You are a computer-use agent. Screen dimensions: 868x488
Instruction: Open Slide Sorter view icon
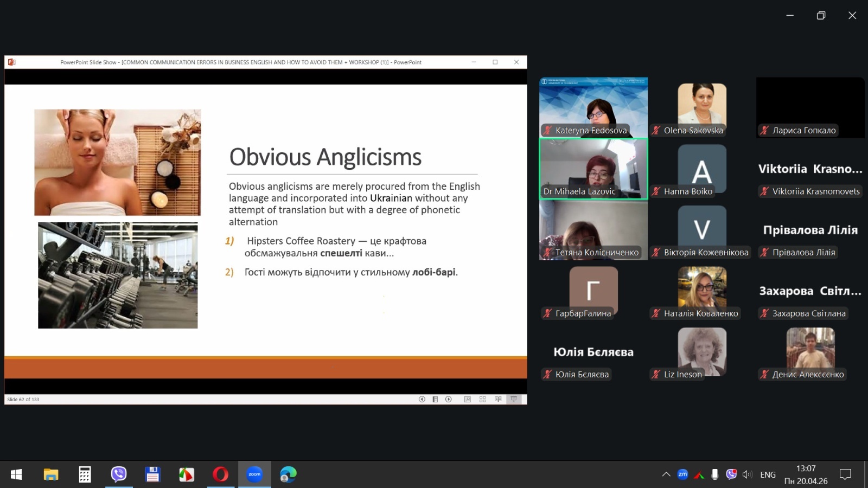click(x=482, y=400)
